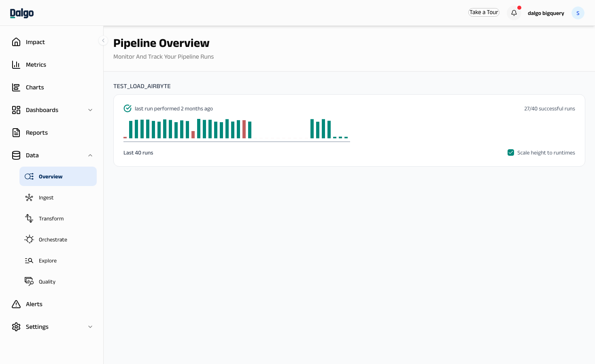Click the tall red failed-run bar

click(244, 129)
